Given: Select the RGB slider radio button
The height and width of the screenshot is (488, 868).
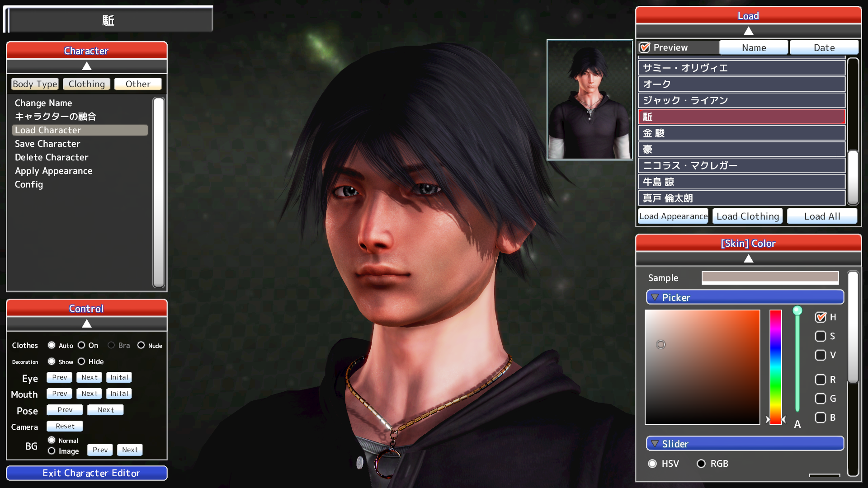Looking at the screenshot, I should click(701, 464).
